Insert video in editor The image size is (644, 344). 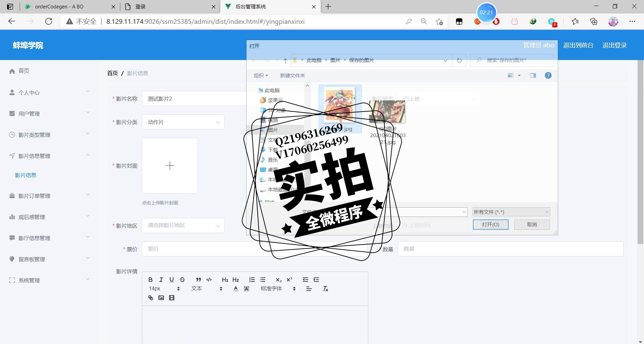(172, 298)
